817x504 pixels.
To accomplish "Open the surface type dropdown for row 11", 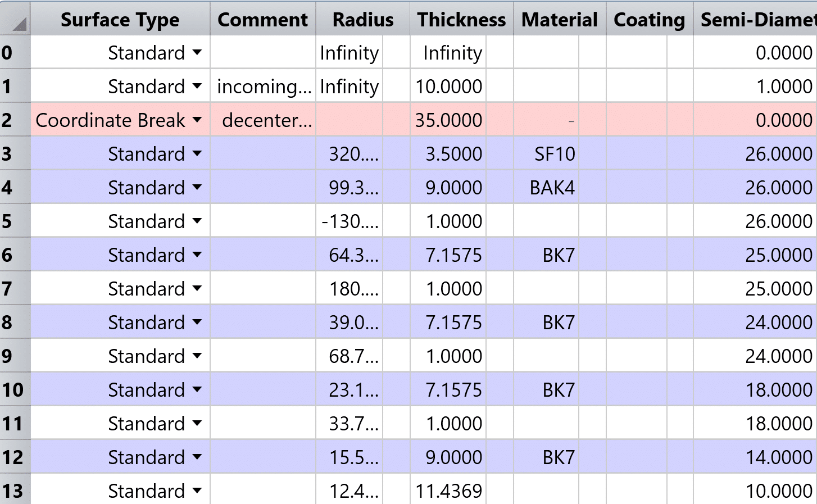I will click(x=197, y=423).
